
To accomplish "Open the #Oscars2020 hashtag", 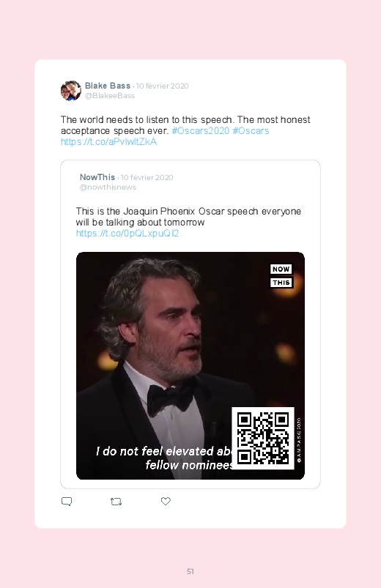I will point(201,130).
